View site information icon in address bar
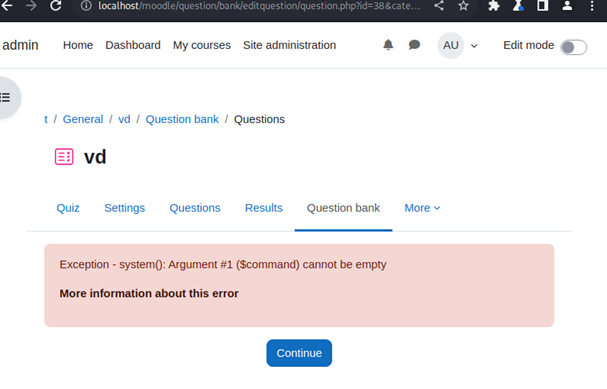The width and height of the screenshot is (607, 389). pos(86,6)
